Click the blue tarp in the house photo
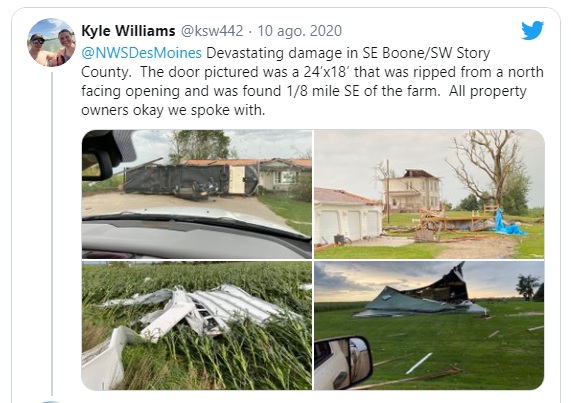571x403 pixels. click(507, 223)
